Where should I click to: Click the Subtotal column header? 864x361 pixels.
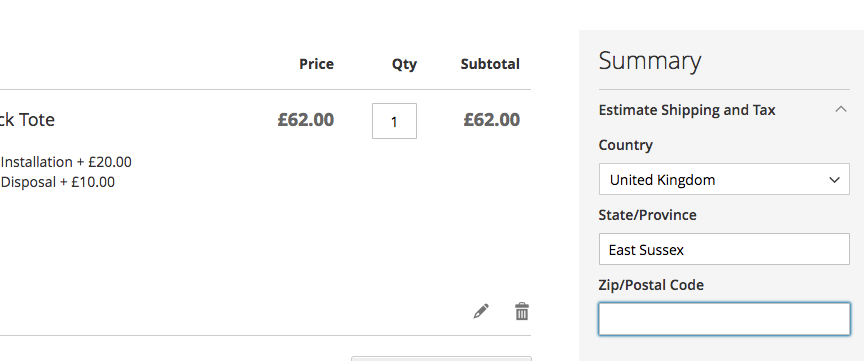490,64
